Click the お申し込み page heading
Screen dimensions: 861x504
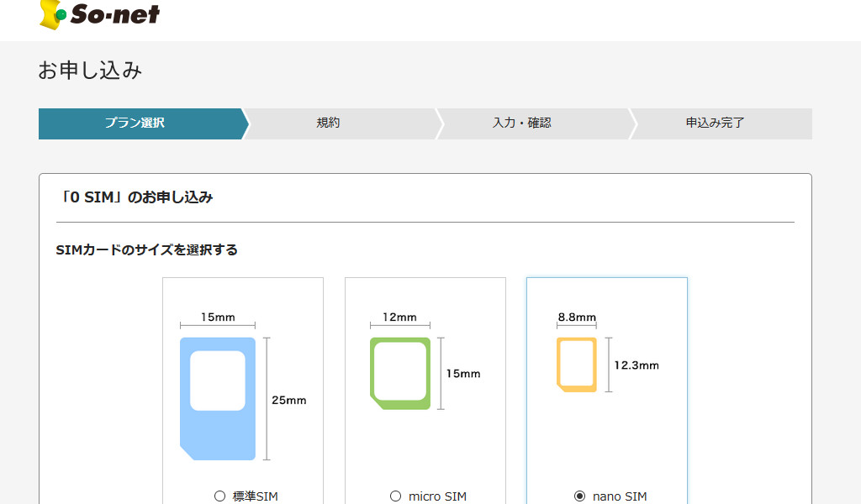click(90, 71)
